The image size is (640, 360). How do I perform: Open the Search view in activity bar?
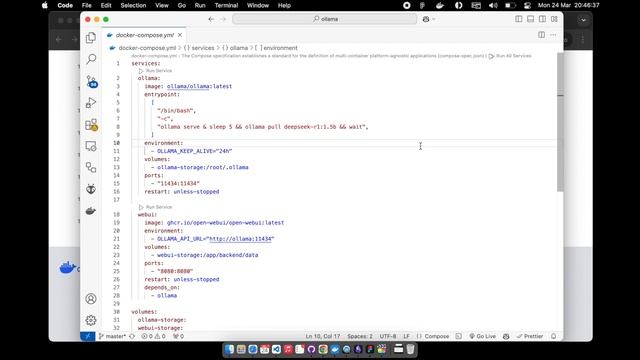[x=91, y=59]
